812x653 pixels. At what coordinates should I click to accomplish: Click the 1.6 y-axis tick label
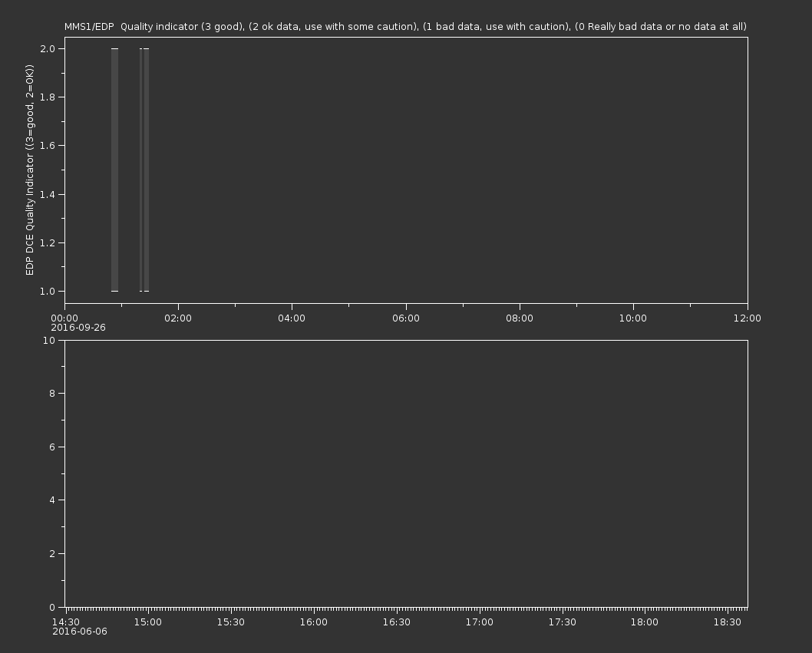pos(48,146)
